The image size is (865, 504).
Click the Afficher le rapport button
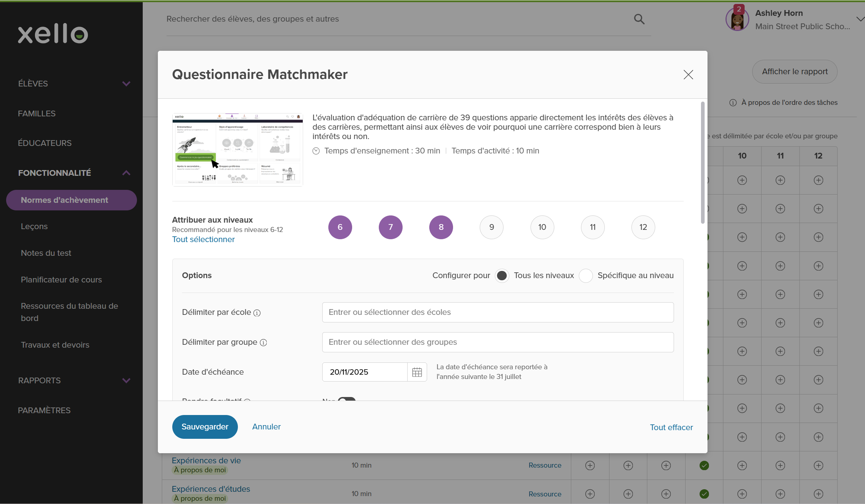click(x=795, y=72)
